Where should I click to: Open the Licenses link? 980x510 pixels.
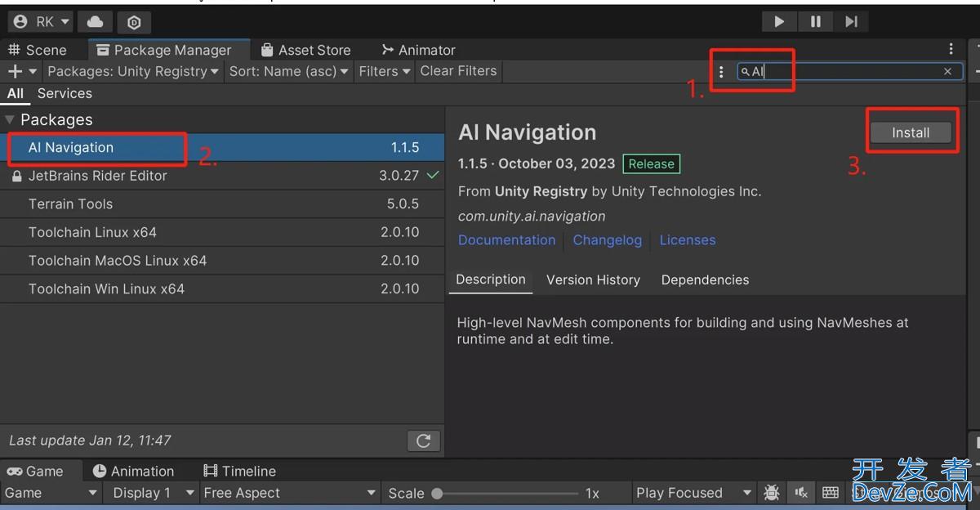tap(688, 240)
